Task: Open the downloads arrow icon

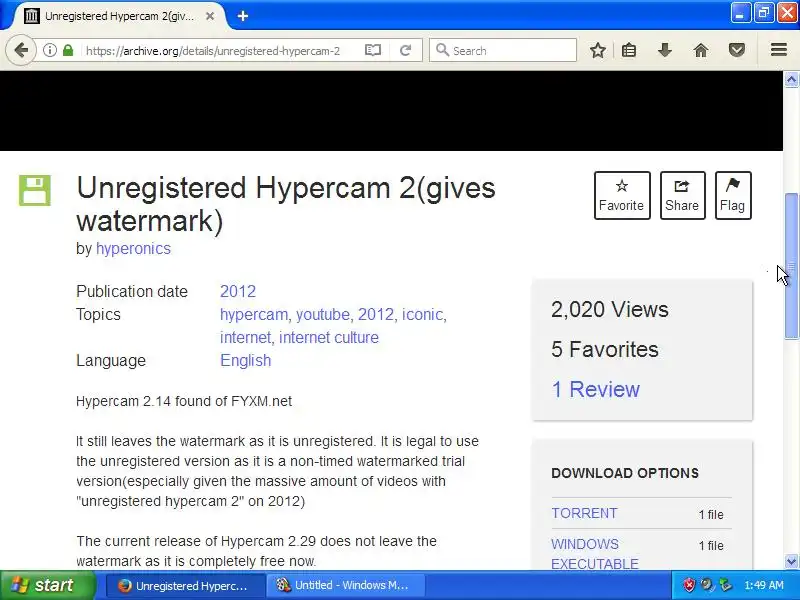Action: point(664,50)
